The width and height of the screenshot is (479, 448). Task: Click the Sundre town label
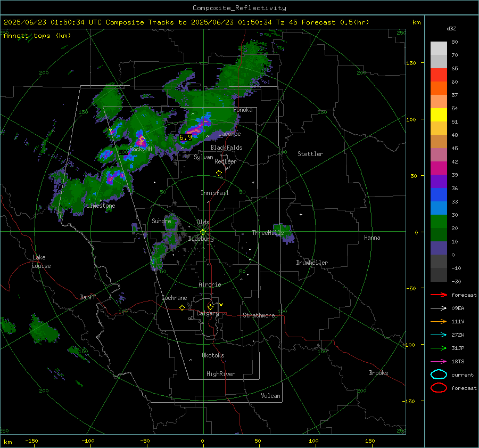click(161, 221)
